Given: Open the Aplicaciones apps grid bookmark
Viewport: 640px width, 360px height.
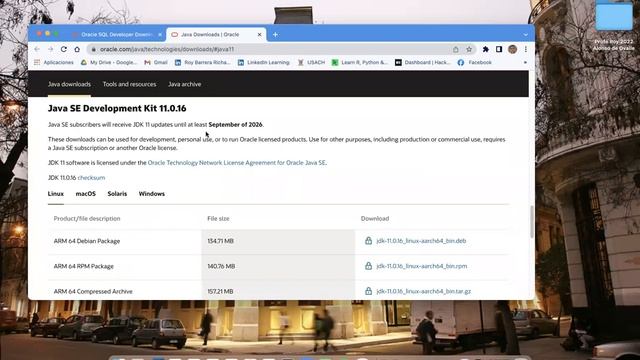Looking at the screenshot, I should coord(54,62).
